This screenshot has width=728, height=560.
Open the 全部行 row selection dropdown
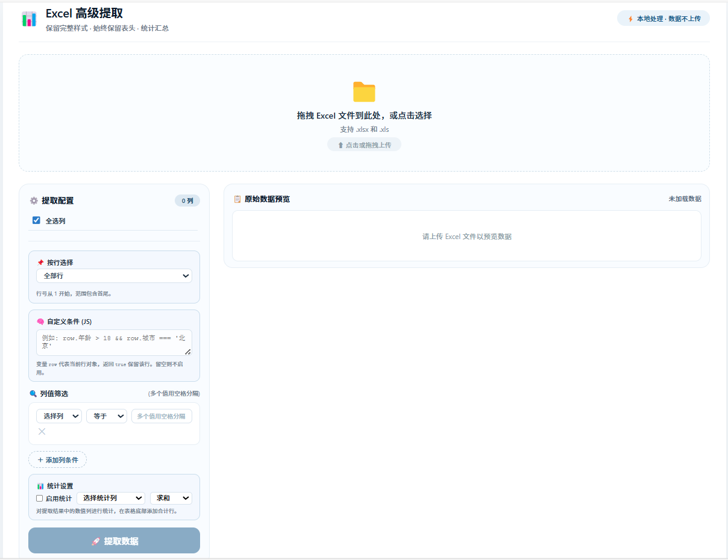coord(114,276)
